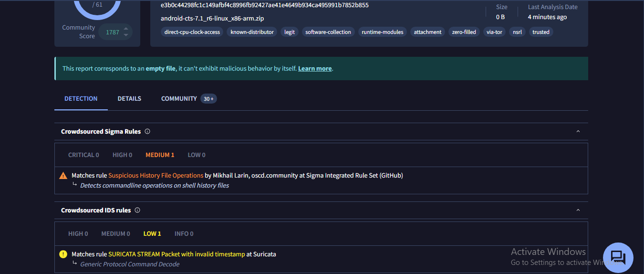Click the trusted tag

[541, 32]
